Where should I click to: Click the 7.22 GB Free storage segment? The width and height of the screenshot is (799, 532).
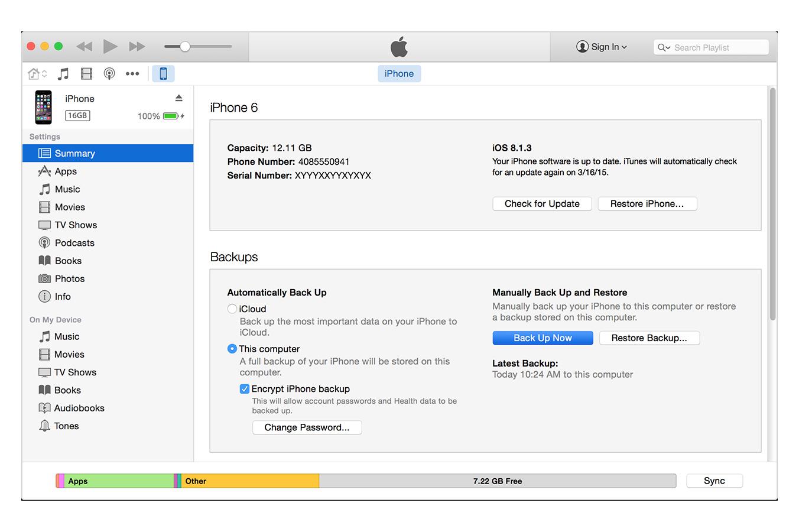pos(498,481)
